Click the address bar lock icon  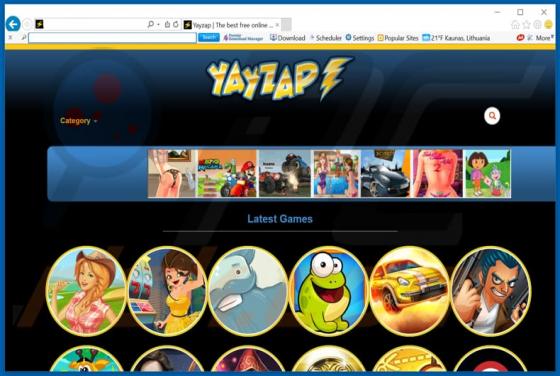coord(167,24)
